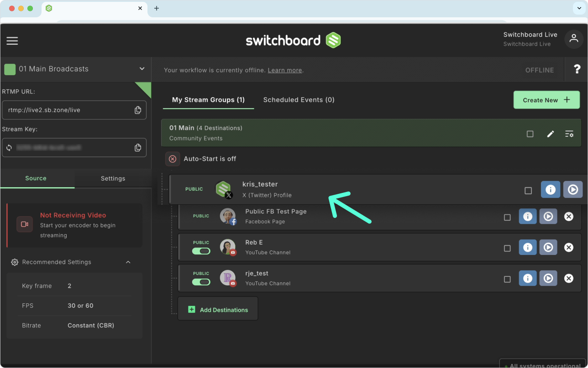Start streaming to Public FB Test Page
The image size is (588, 368).
click(548, 217)
